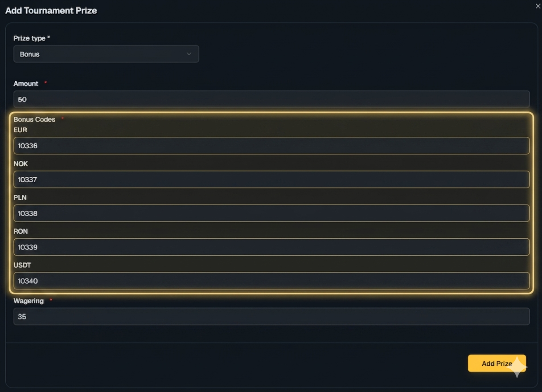Click the EUR currency label
Image resolution: width=542 pixels, height=392 pixels.
coord(21,130)
